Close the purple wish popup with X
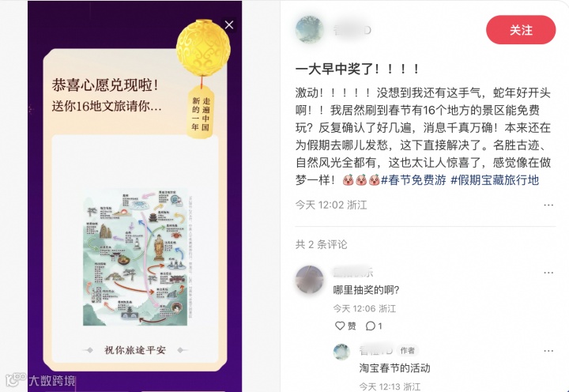Viewport: 569px width, 392px height. coord(229,24)
